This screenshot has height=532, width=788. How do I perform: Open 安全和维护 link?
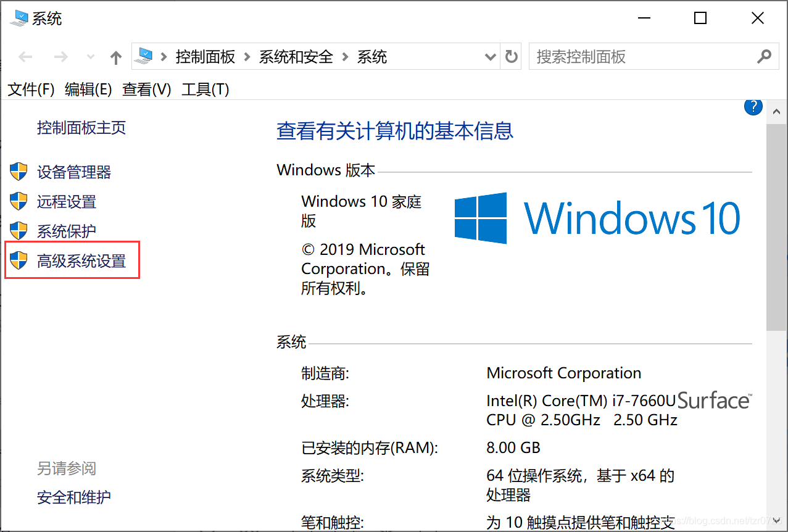[x=74, y=497]
